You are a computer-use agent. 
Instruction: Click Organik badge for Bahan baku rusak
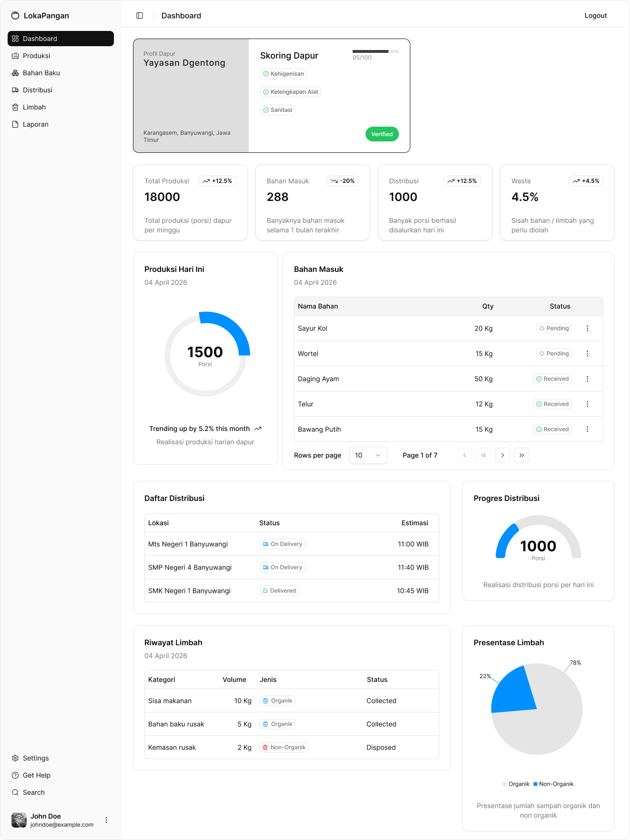tap(277, 724)
